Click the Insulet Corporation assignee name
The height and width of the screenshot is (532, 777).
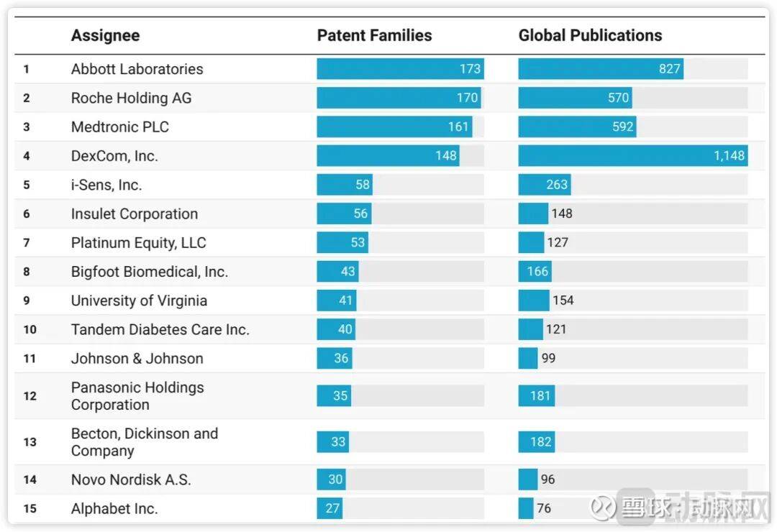click(134, 214)
